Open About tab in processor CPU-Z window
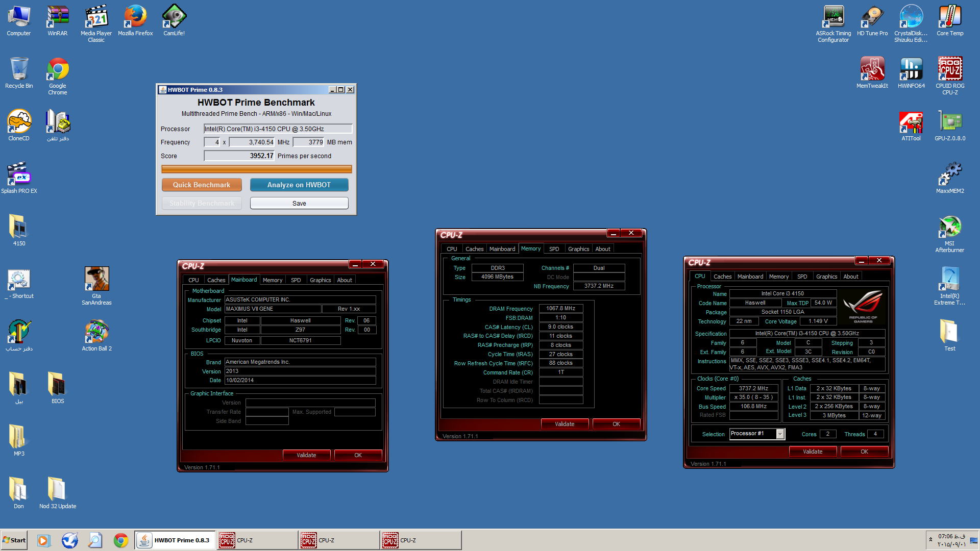The height and width of the screenshot is (551, 980). (x=850, y=277)
